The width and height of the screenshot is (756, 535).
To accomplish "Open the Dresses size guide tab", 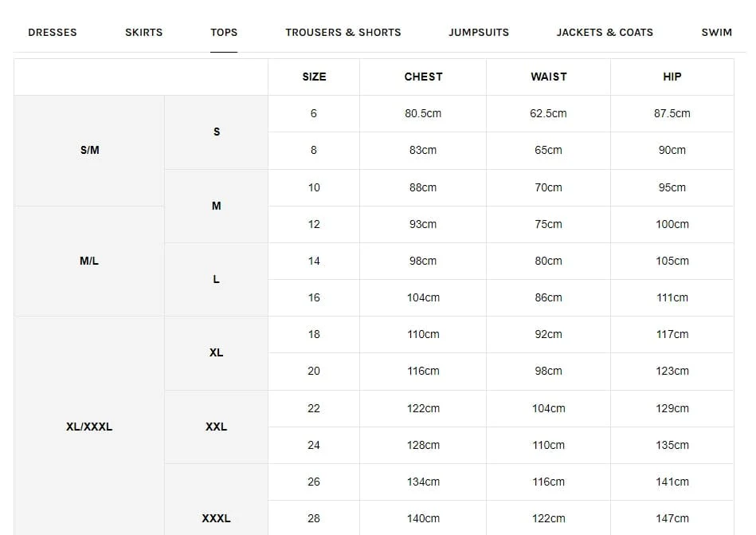I will click(52, 33).
